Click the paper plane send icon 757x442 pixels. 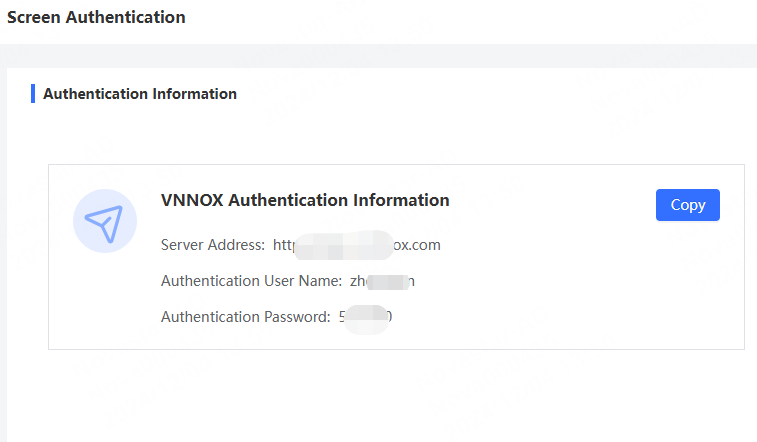[105, 221]
